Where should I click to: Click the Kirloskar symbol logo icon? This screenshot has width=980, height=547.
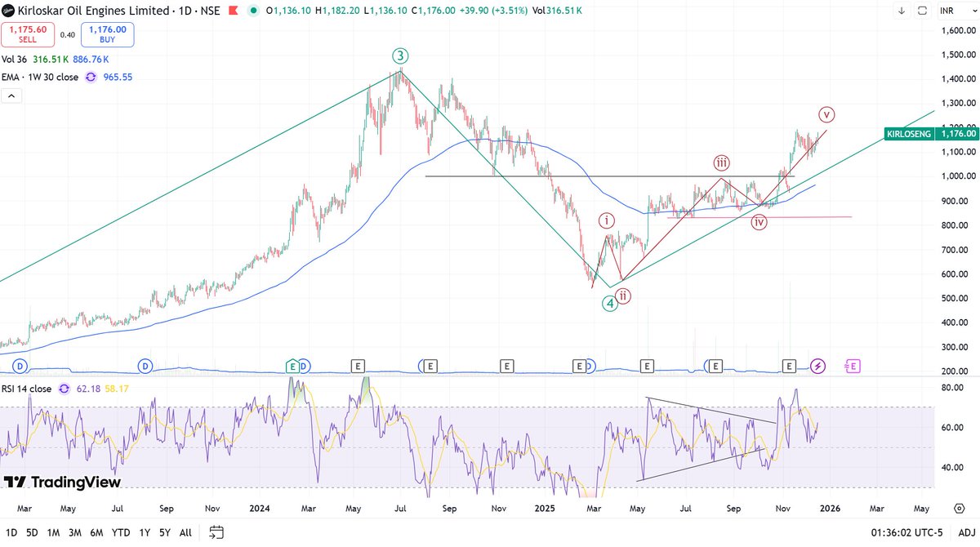click(8, 11)
